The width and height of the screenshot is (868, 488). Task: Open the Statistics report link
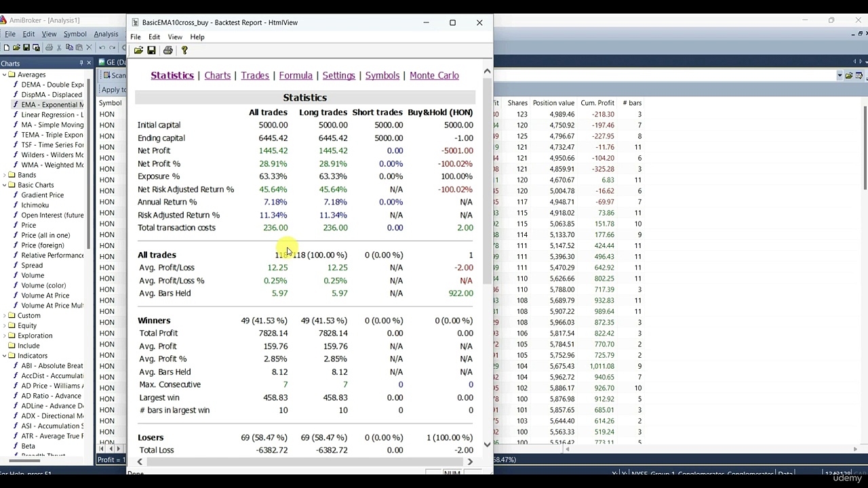pyautogui.click(x=172, y=75)
